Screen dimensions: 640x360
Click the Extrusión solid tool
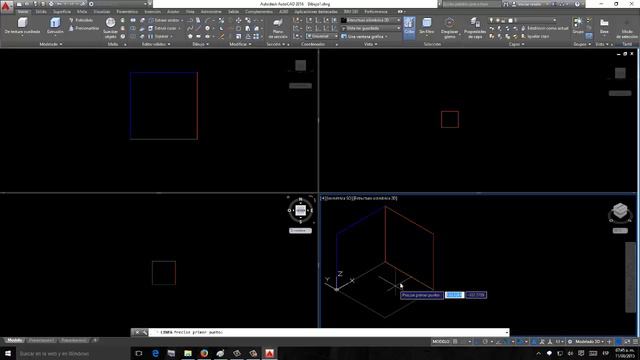(55, 25)
